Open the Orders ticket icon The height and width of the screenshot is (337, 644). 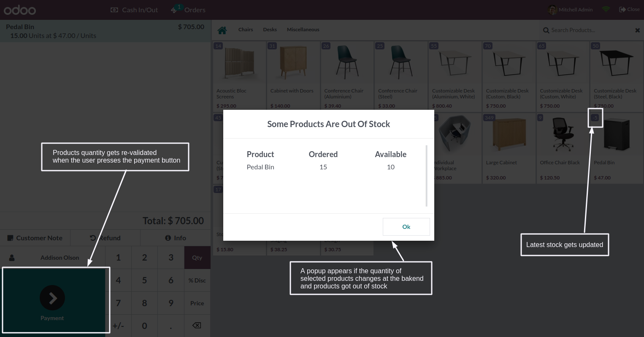(175, 9)
